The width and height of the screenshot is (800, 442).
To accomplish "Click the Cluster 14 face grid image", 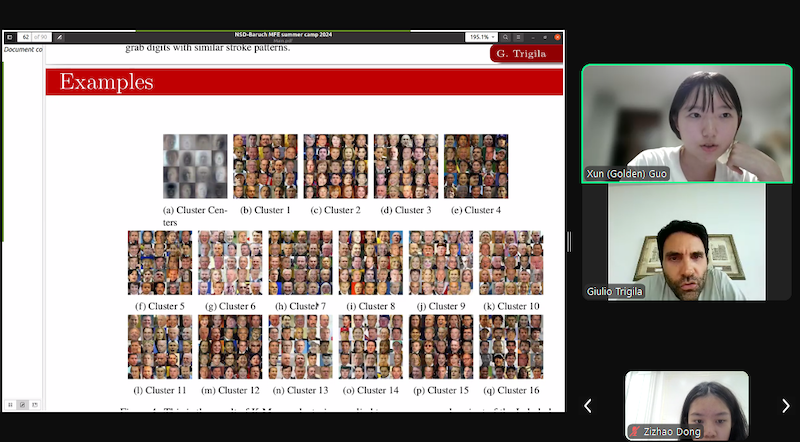I will pyautogui.click(x=371, y=347).
